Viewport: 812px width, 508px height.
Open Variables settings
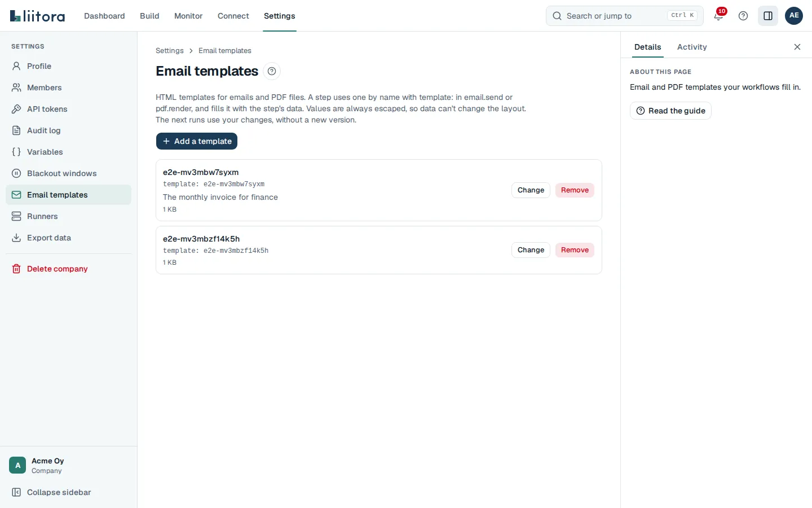point(68,152)
